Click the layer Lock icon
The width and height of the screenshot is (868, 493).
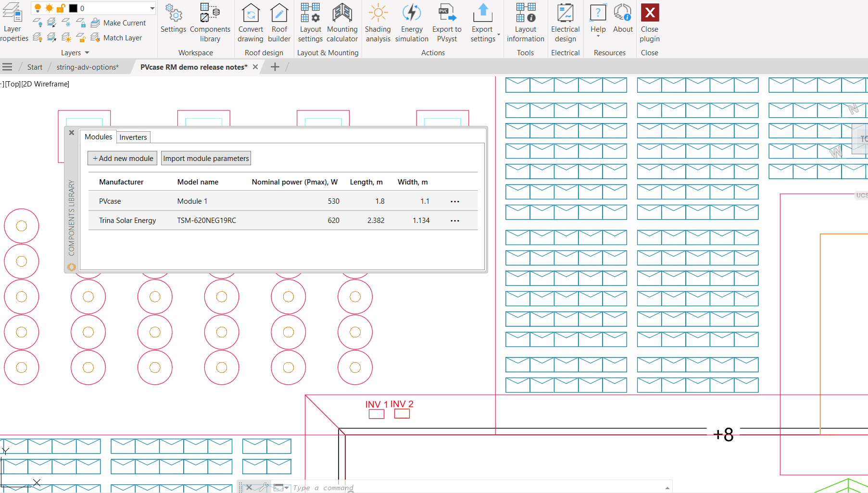(81, 23)
